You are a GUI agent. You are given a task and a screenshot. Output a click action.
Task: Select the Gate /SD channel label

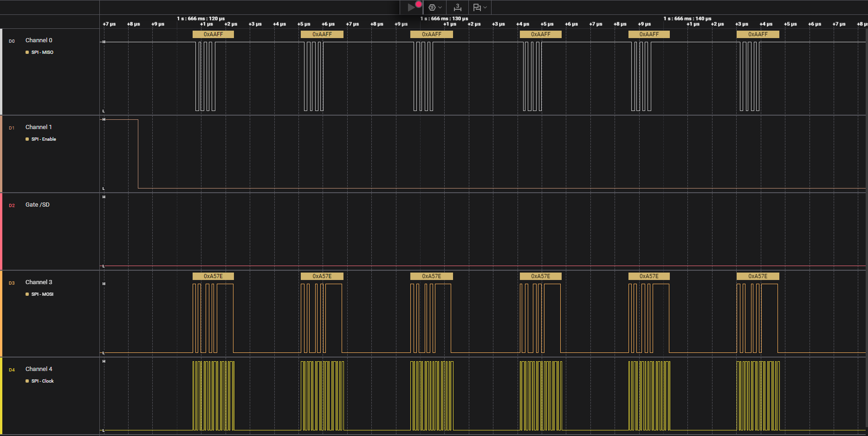[37, 205]
